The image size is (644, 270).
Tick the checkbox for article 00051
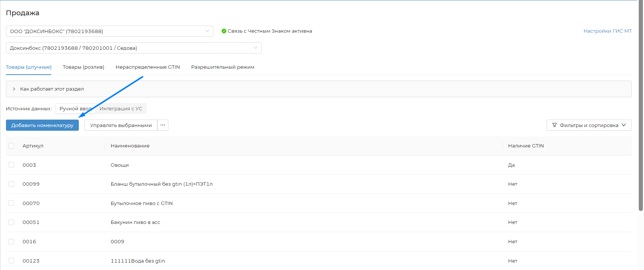tap(12, 222)
